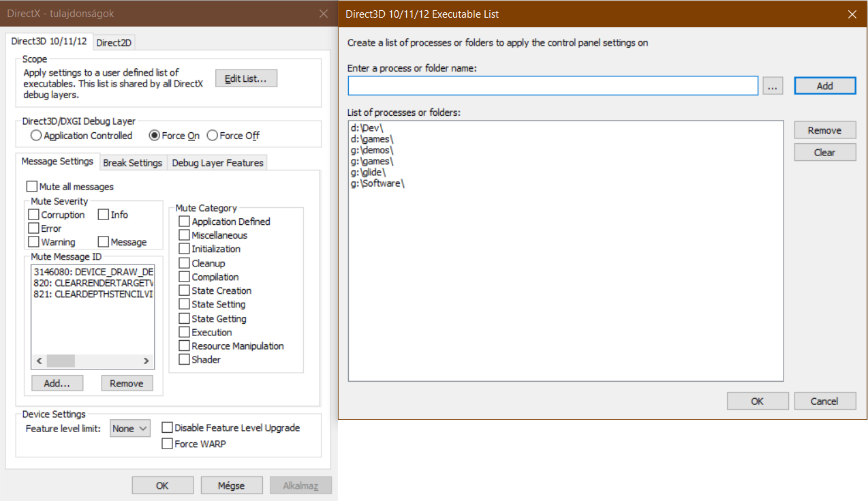Select Application Controlled debug layer option
868x501 pixels.
(x=82, y=136)
